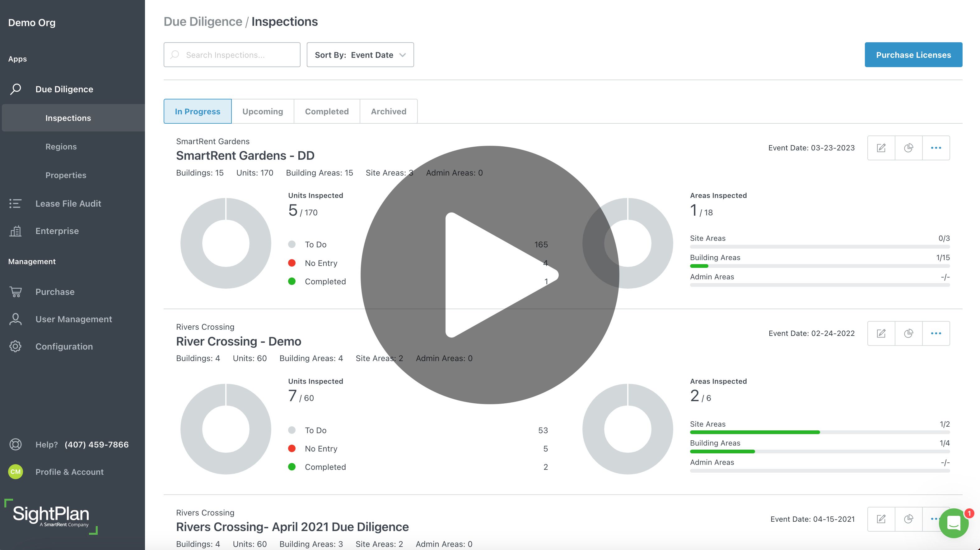Open Lease File Audit app
980x550 pixels.
click(68, 204)
